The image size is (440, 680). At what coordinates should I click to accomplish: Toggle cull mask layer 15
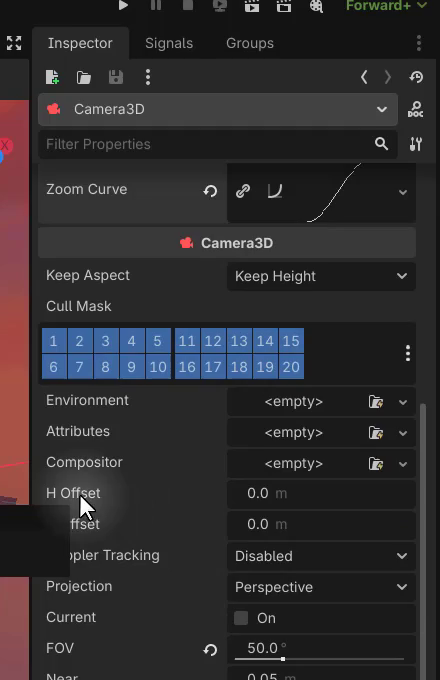click(x=291, y=340)
